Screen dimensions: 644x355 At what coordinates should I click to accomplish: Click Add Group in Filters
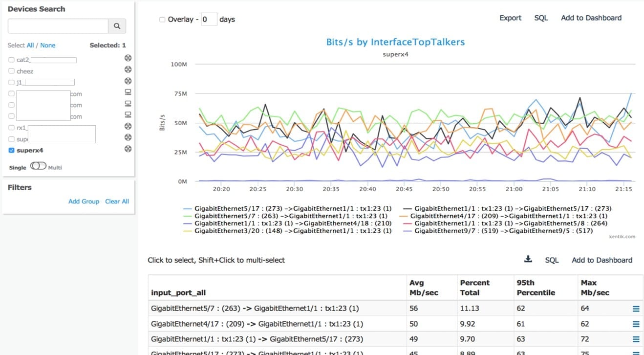[84, 201]
